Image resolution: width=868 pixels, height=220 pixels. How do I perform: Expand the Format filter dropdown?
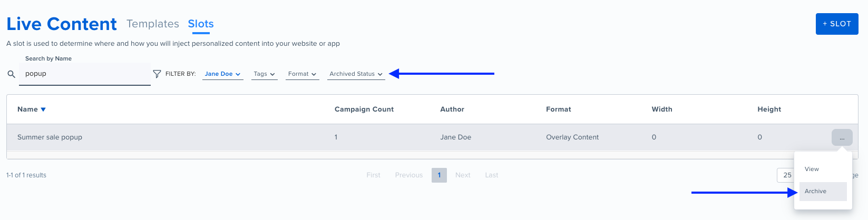[x=303, y=74]
